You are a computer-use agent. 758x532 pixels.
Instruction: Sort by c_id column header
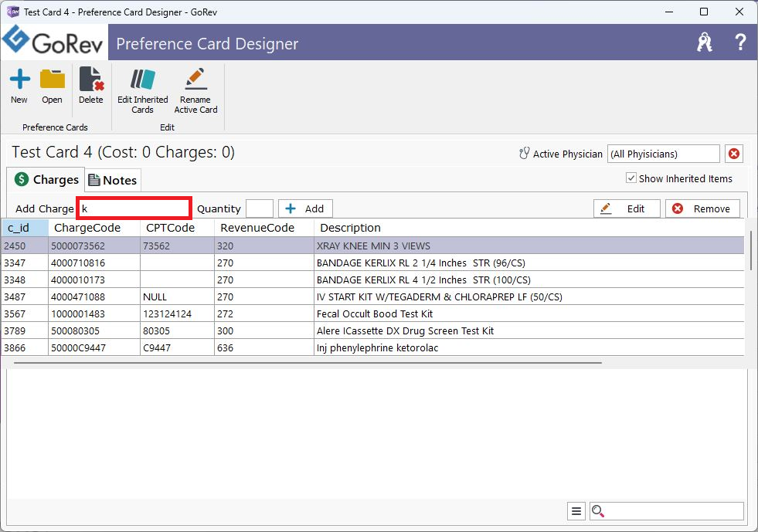25,228
